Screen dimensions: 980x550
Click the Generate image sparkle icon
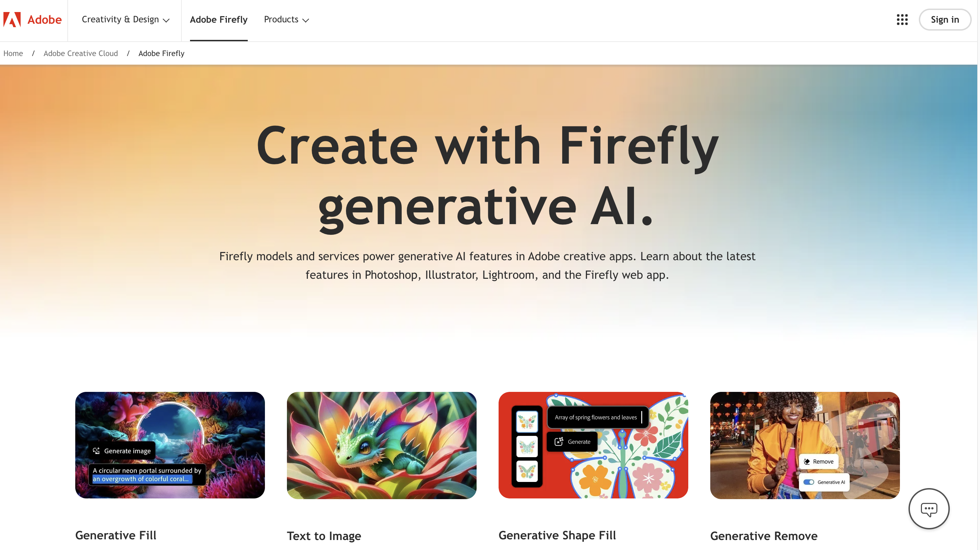(97, 451)
